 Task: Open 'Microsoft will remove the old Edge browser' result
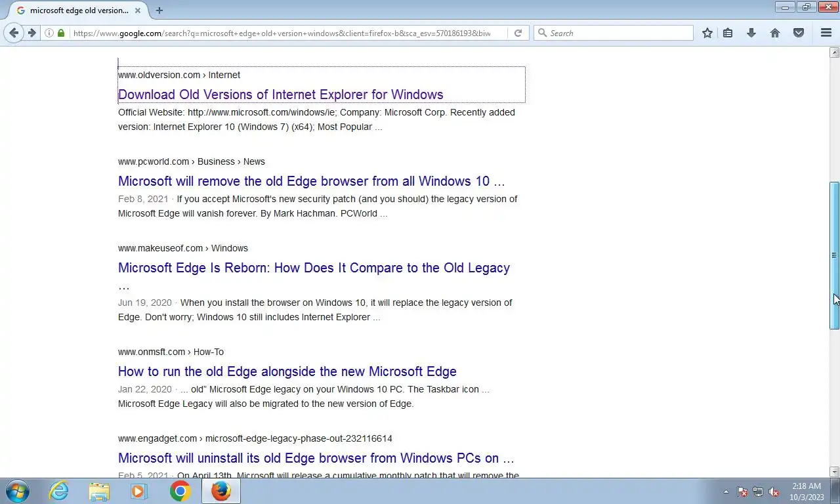(312, 181)
